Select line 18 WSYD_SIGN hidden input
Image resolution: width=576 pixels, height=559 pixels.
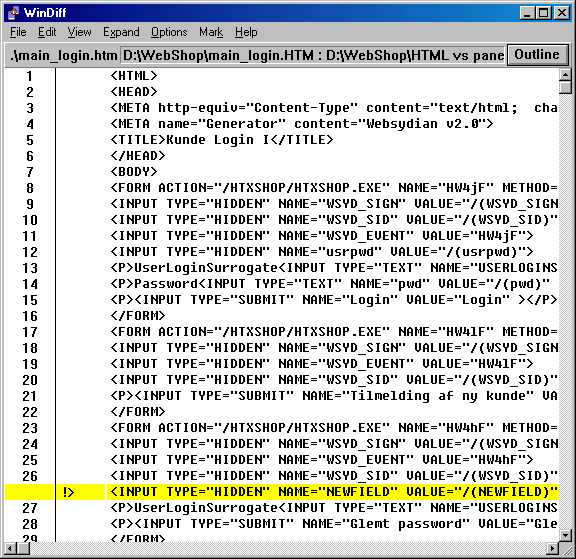(334, 348)
